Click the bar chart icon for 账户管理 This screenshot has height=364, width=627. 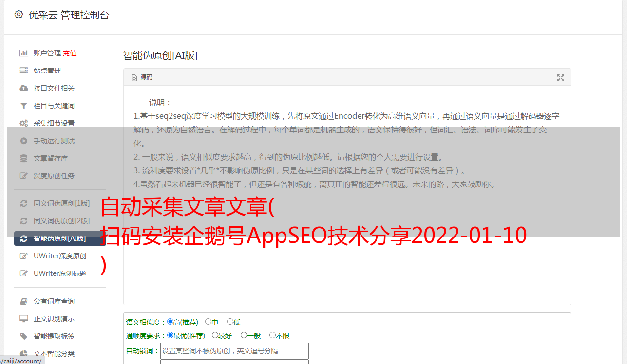[x=23, y=53]
